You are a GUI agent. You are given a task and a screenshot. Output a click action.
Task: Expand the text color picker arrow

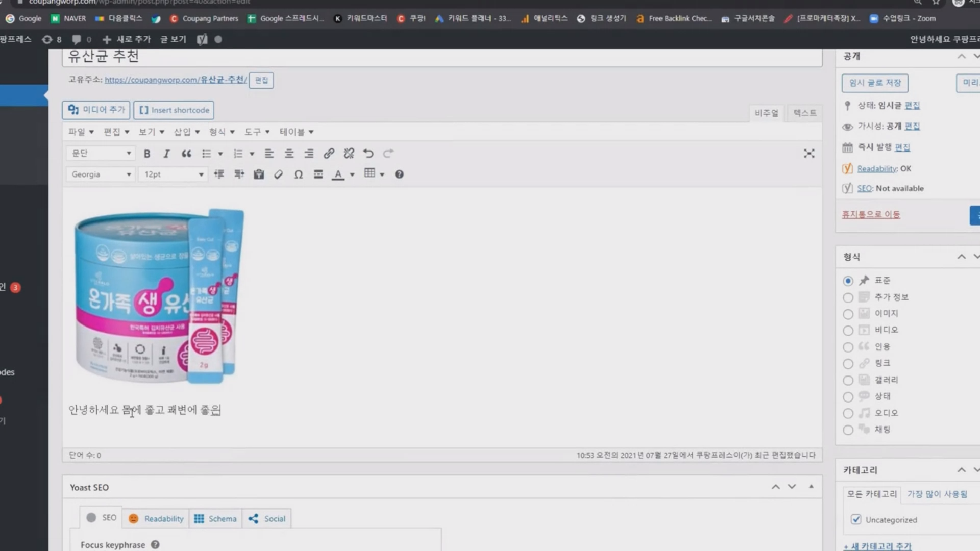[352, 174]
